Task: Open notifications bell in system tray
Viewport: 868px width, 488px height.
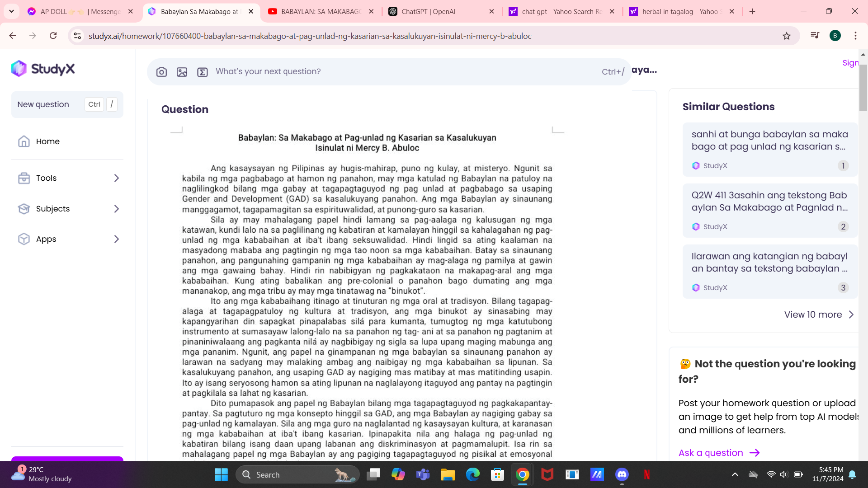Action: click(853, 474)
